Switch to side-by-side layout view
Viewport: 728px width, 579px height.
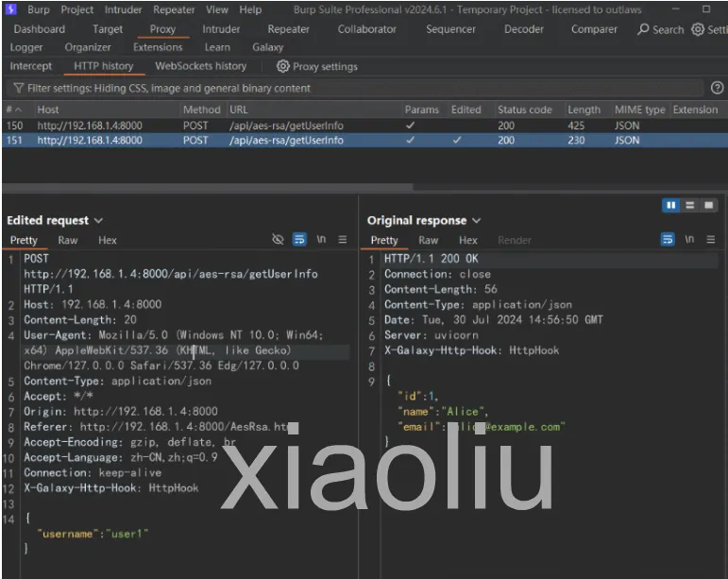[x=671, y=205]
